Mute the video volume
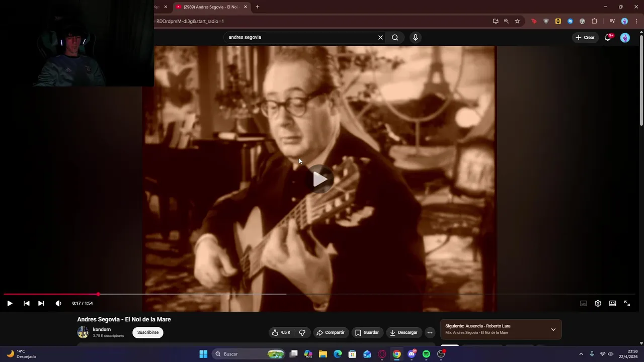Viewport: 644px width, 362px height. click(x=58, y=303)
